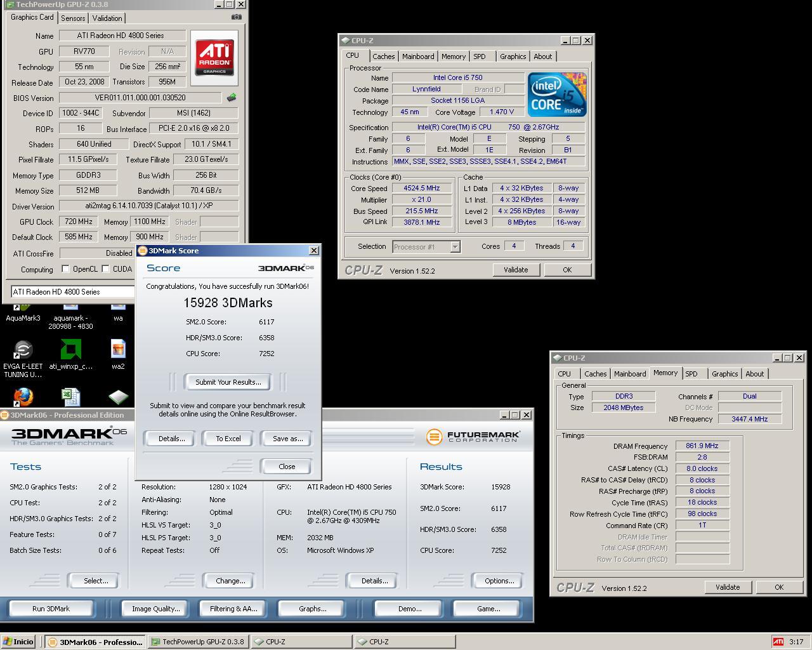The width and height of the screenshot is (812, 650).
Task: Click the Options button under Results
Action: click(x=499, y=581)
